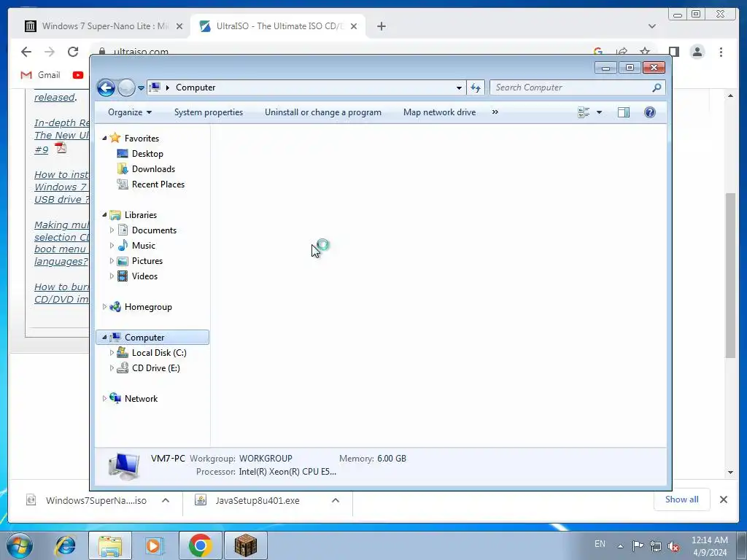Close the UltraISO tab

click(354, 26)
